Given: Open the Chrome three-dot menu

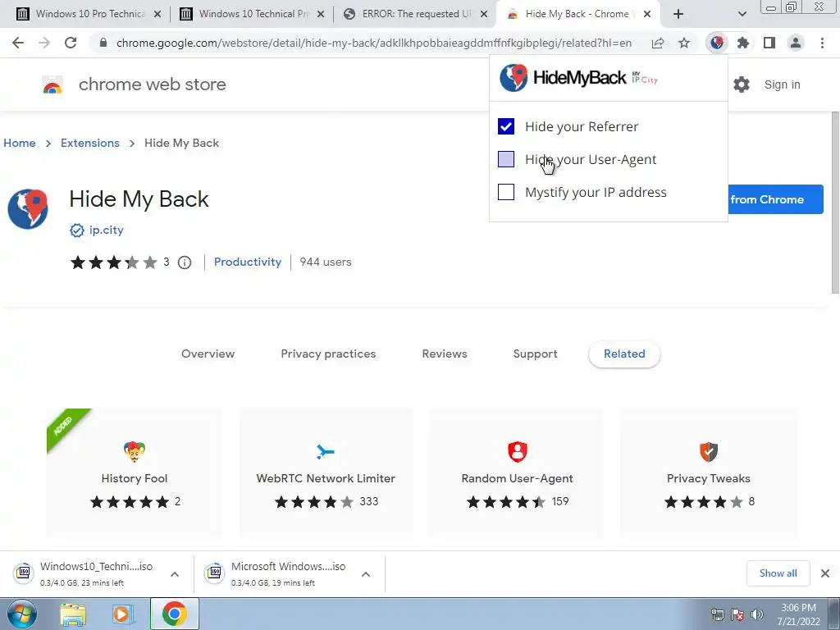Looking at the screenshot, I should pos(822,43).
